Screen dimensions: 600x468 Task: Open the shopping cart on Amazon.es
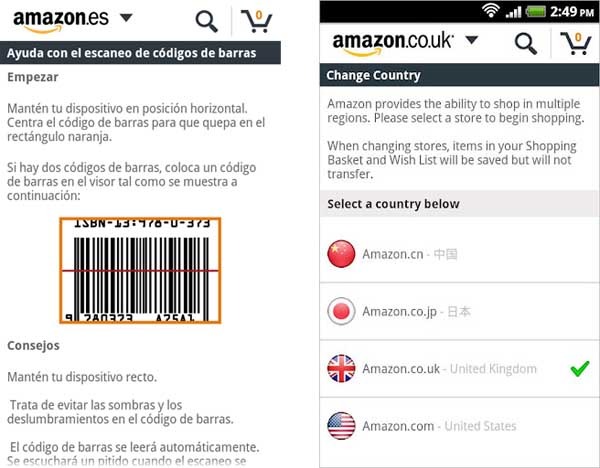pos(259,20)
